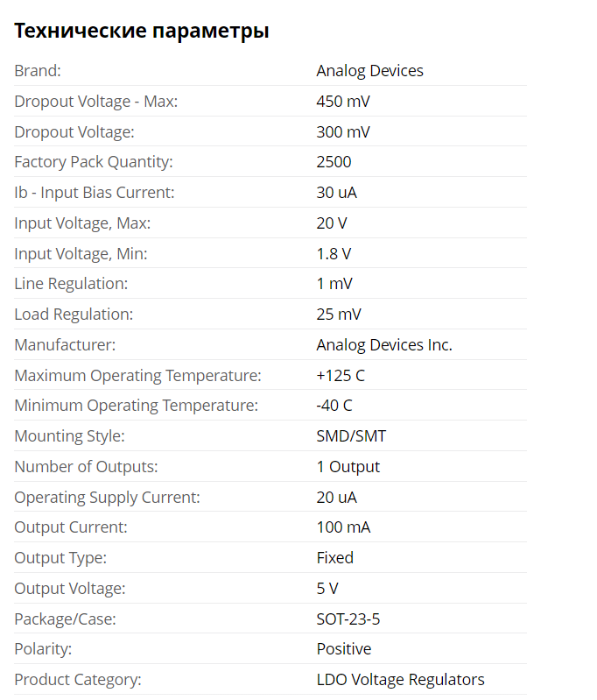Click the 30 uA bias current value
Screen dimensions: 597x700
[x=336, y=193]
